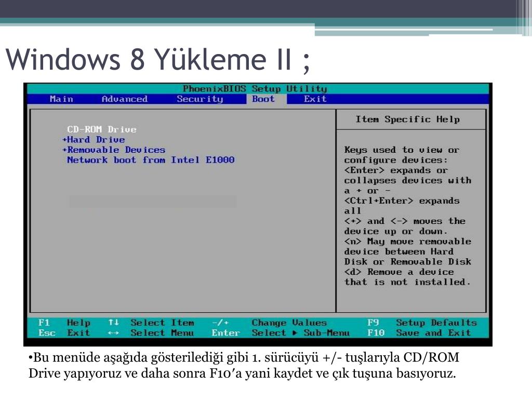Image resolution: width=532 pixels, height=399 pixels.
Task: Go to the Exit tab
Action: [x=315, y=99]
